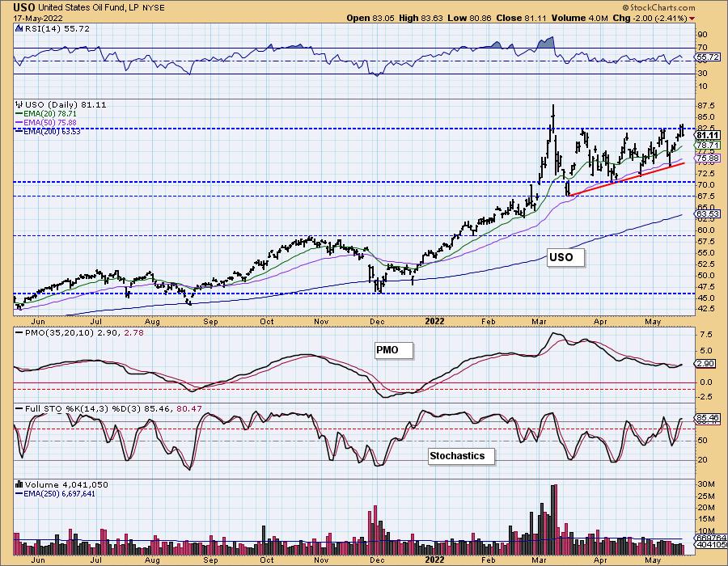
Task: Click the 30M volume axis label
Action: tap(705, 484)
